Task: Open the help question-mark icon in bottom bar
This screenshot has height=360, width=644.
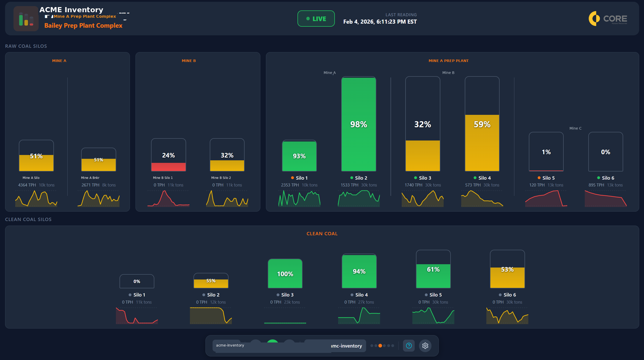Action: click(409, 346)
